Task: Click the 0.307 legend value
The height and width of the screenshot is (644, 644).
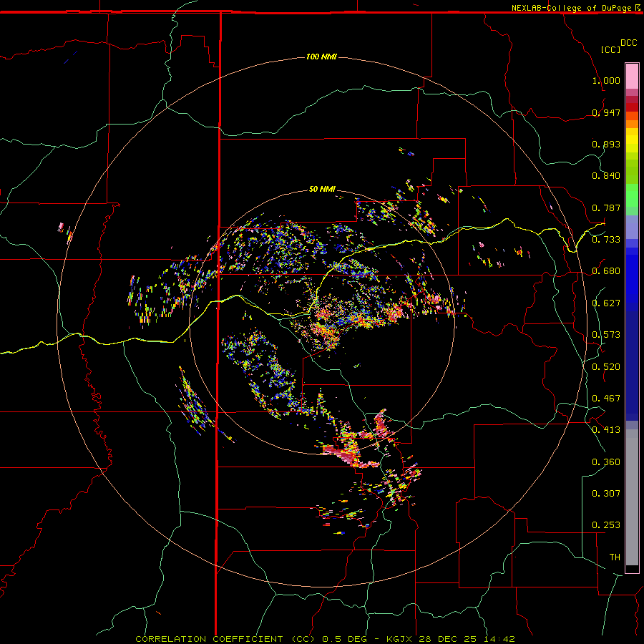Action: (606, 494)
